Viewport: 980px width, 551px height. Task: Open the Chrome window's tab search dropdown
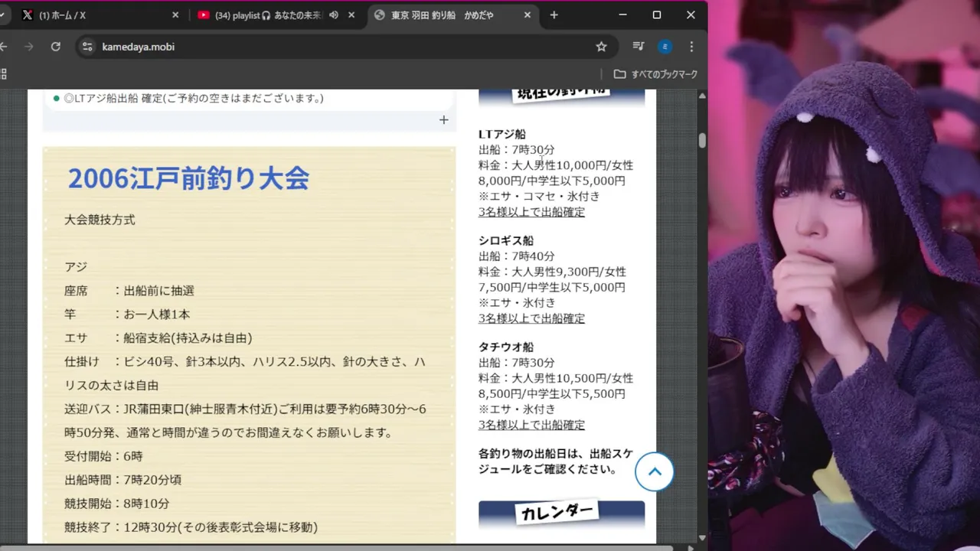click(2, 15)
